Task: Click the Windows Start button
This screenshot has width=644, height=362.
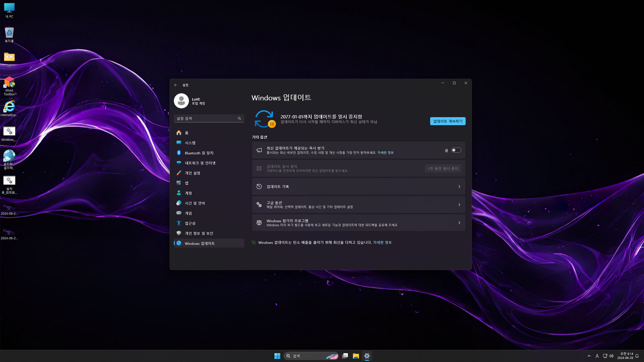Action: coord(277,356)
